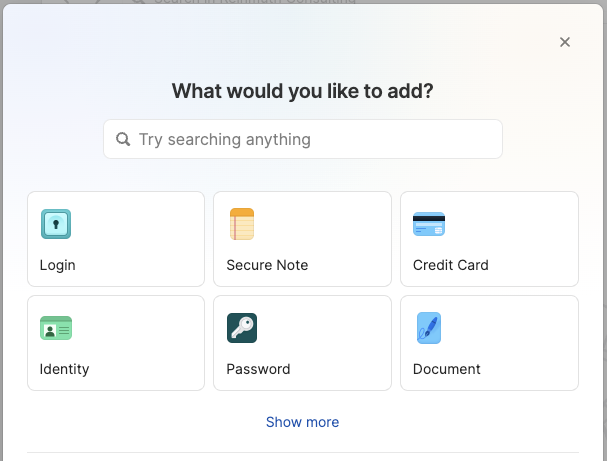Create a new Password item

point(302,343)
